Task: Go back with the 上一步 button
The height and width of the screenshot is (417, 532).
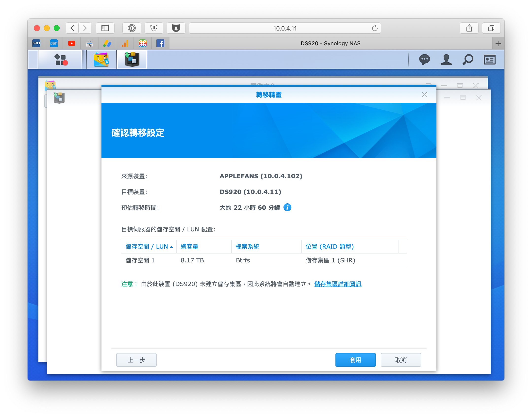Action: (x=136, y=360)
